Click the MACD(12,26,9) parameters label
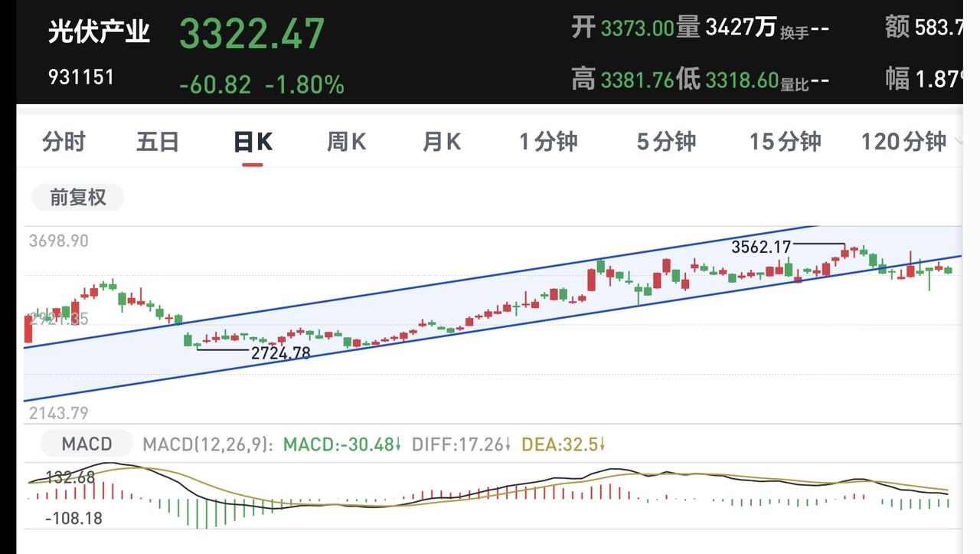Screen dimensions: 980x554 coord(208,444)
